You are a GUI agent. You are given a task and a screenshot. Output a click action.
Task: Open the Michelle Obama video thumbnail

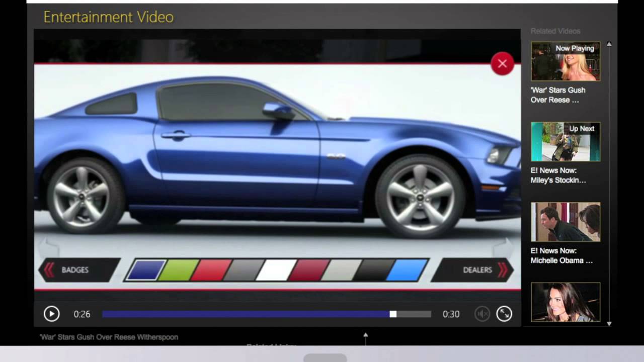click(x=566, y=222)
